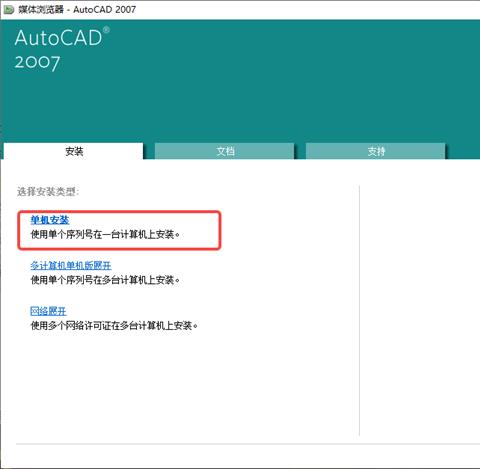Select the 安装 tab
The image size is (480, 469).
[74, 151]
